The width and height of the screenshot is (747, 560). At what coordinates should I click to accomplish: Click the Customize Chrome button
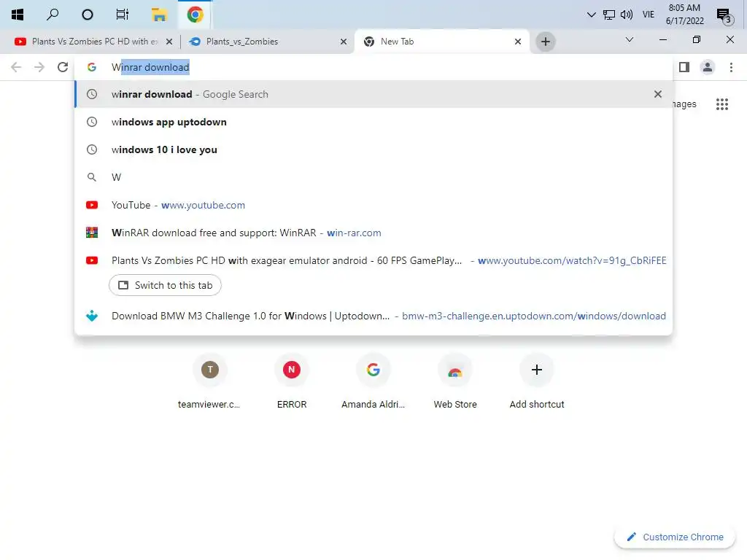point(675,537)
